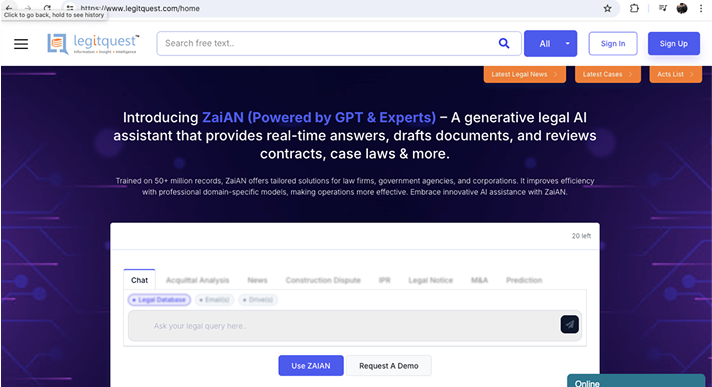The width and height of the screenshot is (712, 387).
Task: Toggle the Drive(s) source chip
Action: (x=258, y=300)
